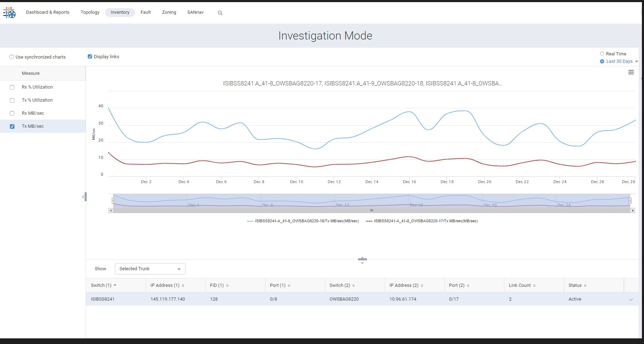Click the IP Address (1) sort icon
The height and width of the screenshot is (344, 644).
point(183,285)
